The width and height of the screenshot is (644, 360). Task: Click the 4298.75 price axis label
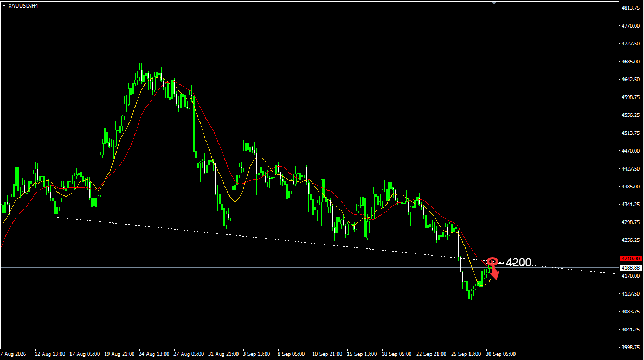(631, 222)
